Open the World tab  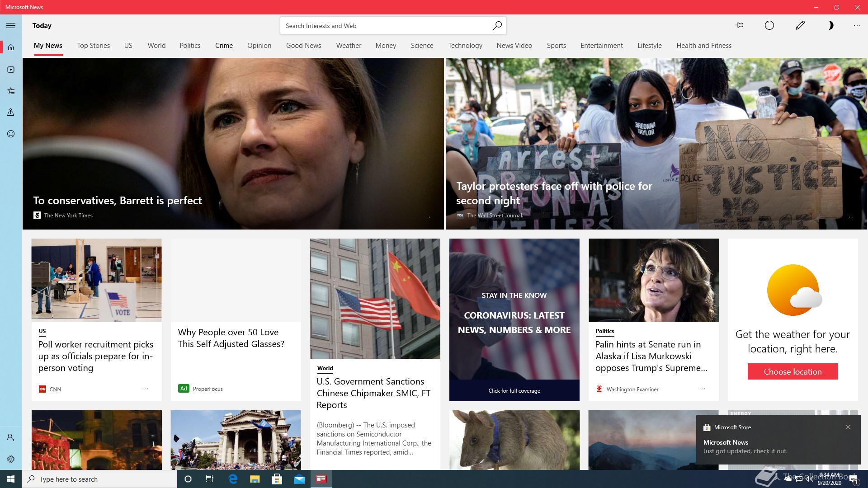(156, 46)
